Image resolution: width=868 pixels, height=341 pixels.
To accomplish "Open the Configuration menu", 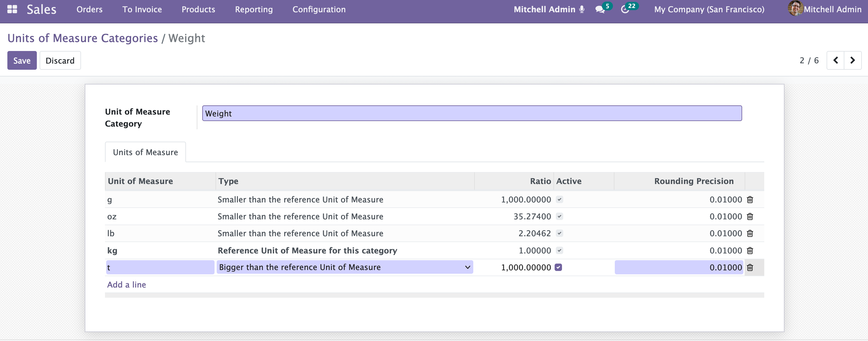I will pos(319,10).
